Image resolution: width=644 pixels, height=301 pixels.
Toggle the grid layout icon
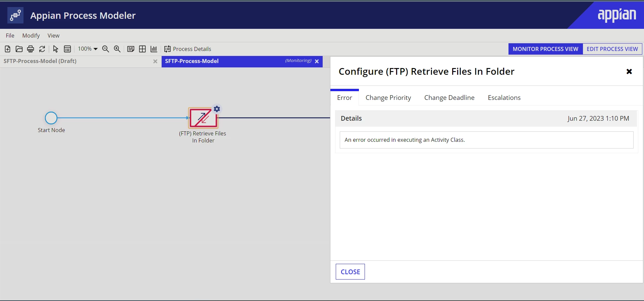tap(142, 49)
